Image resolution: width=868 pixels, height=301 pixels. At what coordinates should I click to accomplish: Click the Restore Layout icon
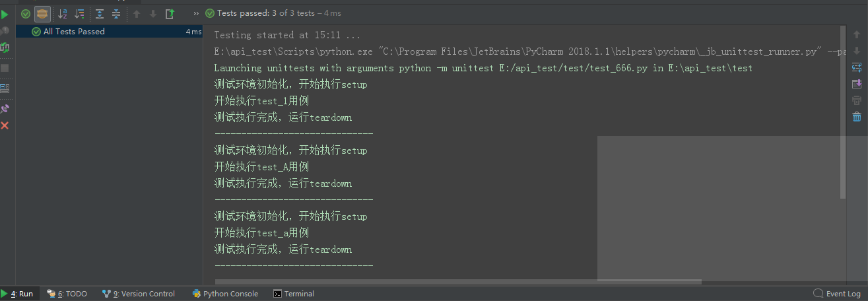coord(5,88)
